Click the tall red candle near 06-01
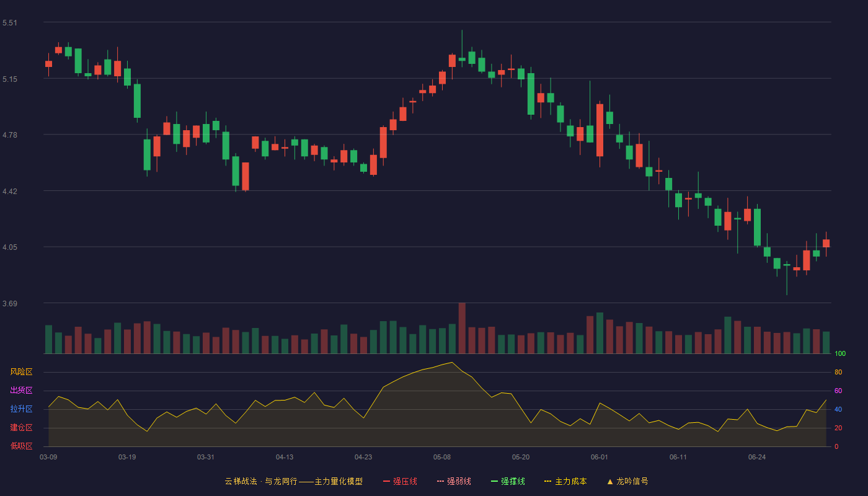Viewport: 868px width, 496px height. point(600,130)
